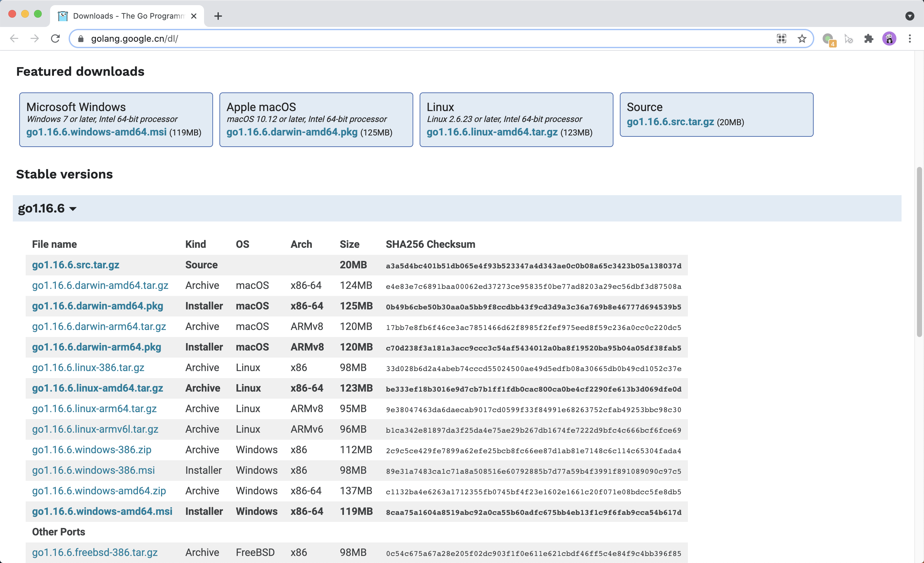Click the SHA256 checksum starting b1ca342e
Screen dimensions: 924x563
(534, 430)
